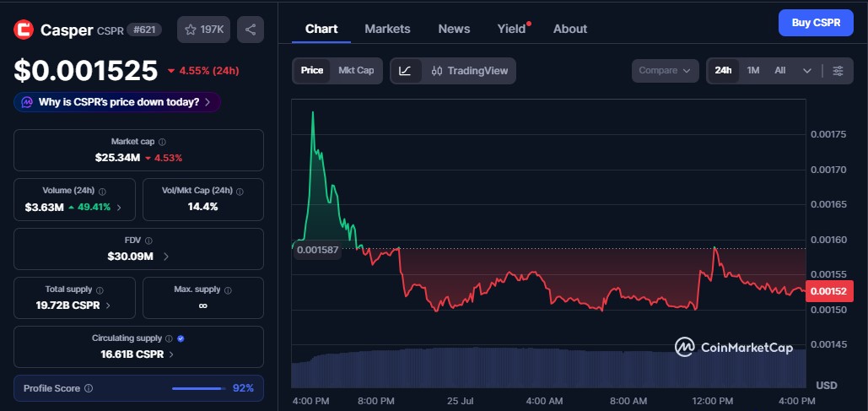Click the 14.4% Vol/Mkt Cap value
The image size is (868, 411).
pyautogui.click(x=202, y=207)
